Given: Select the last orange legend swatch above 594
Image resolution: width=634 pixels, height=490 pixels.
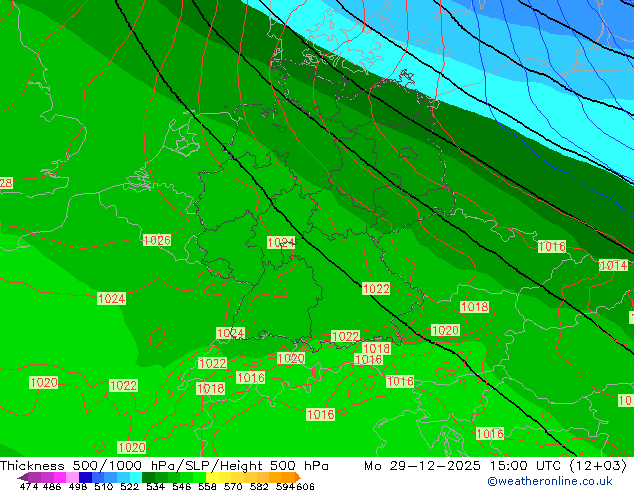Looking at the screenshot, I should pyautogui.click(x=288, y=477).
